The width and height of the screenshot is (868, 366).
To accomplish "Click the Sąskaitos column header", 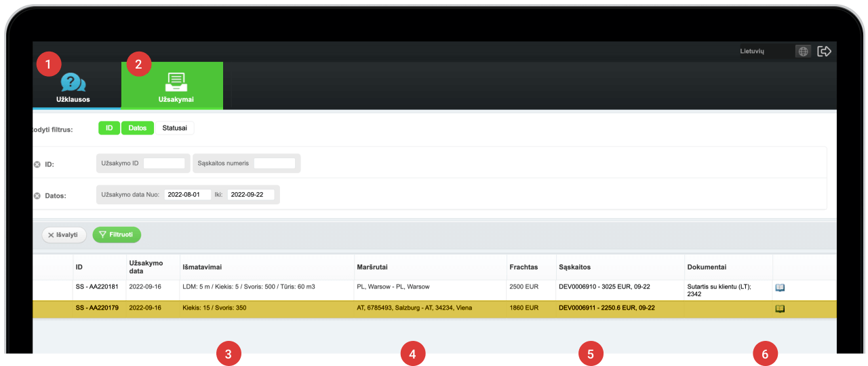I will point(576,267).
